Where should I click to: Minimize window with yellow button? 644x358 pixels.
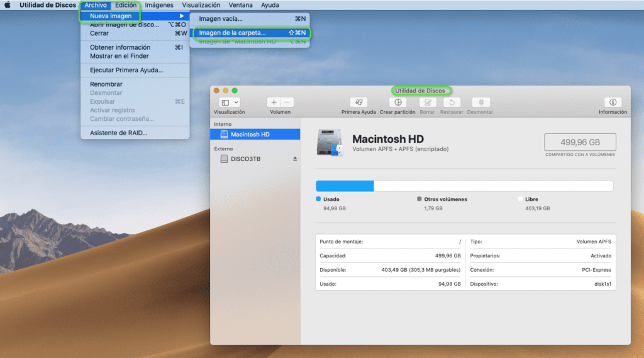point(226,91)
